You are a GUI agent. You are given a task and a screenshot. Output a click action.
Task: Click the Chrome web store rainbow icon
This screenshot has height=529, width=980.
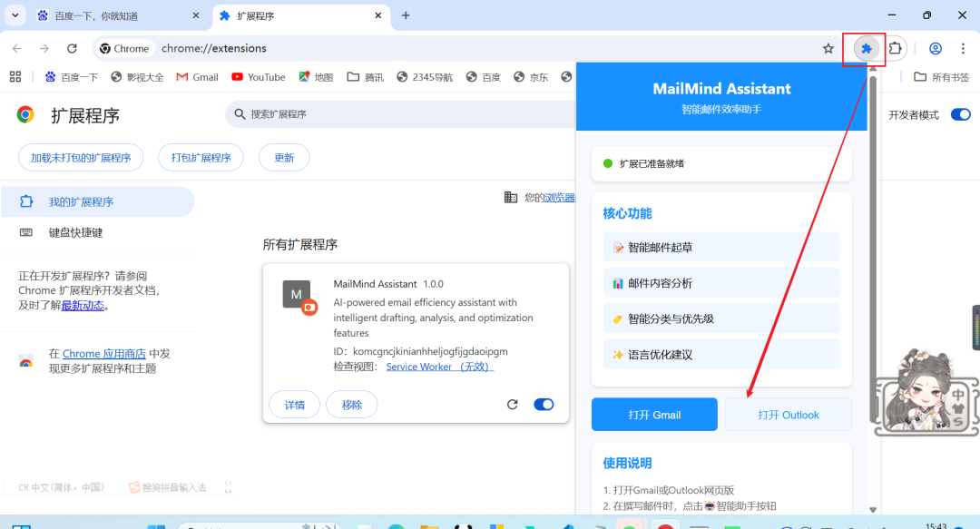(x=25, y=361)
